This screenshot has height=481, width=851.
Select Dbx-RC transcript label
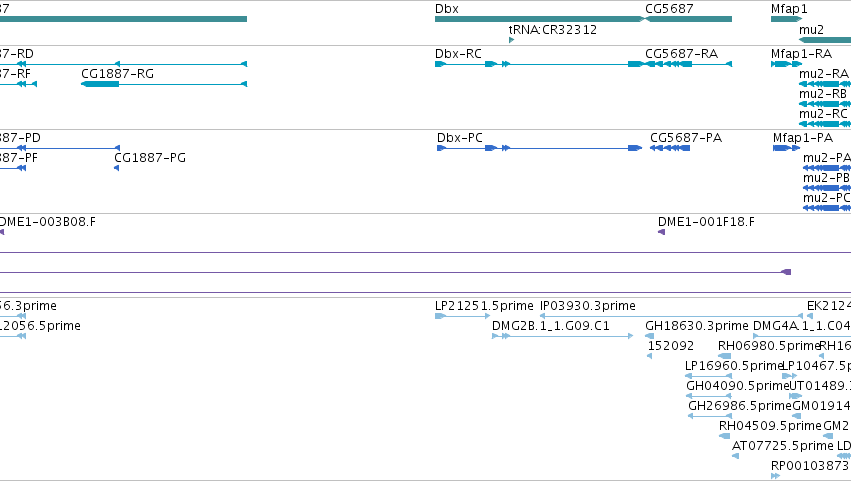pyautogui.click(x=458, y=54)
